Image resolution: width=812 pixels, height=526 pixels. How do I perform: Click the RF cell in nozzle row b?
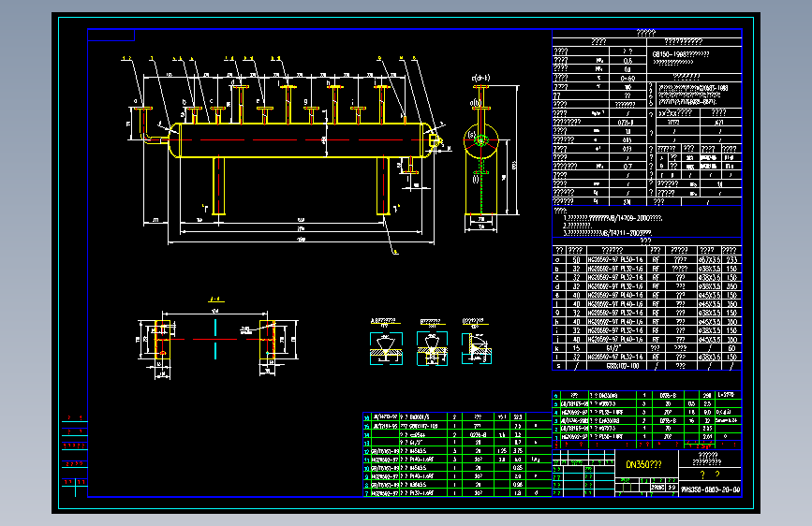pos(656,269)
